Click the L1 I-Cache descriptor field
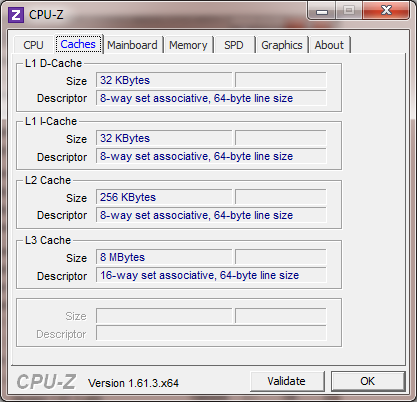 click(211, 156)
